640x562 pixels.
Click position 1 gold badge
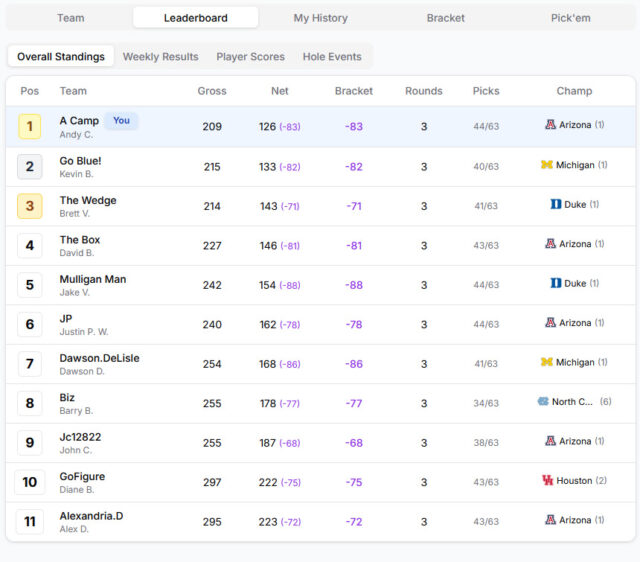[x=29, y=127]
